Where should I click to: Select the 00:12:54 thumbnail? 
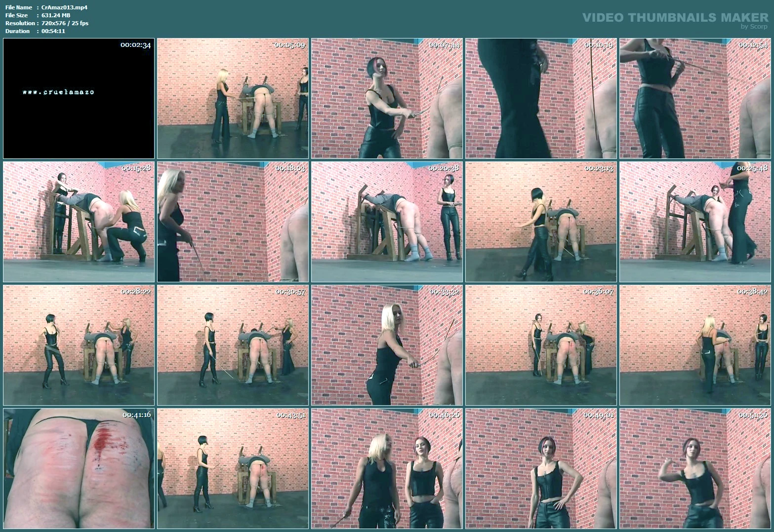point(695,98)
